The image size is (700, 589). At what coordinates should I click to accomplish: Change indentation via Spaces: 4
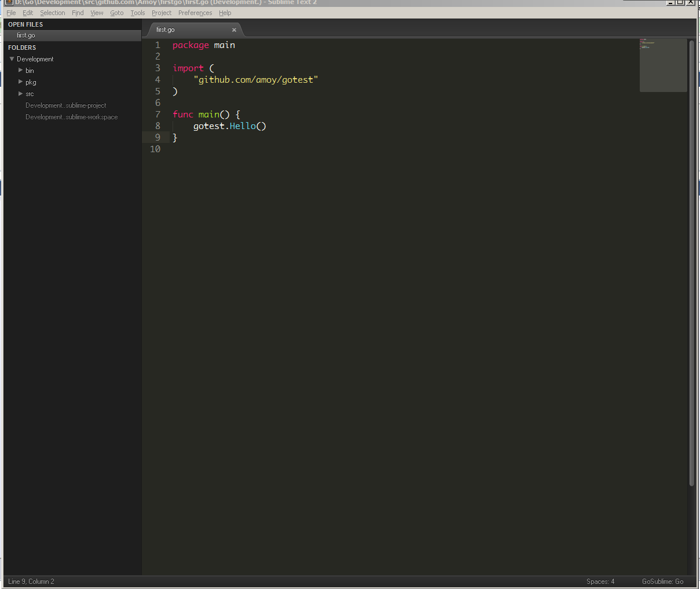pyautogui.click(x=600, y=581)
